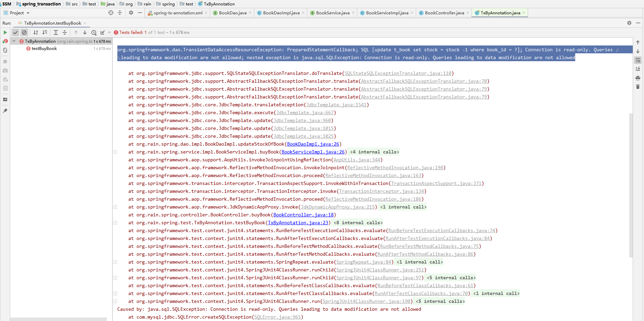The height and width of the screenshot is (321, 644).
Task: Select the TxByAnnotation class breadcrumb
Action: coord(219,4)
